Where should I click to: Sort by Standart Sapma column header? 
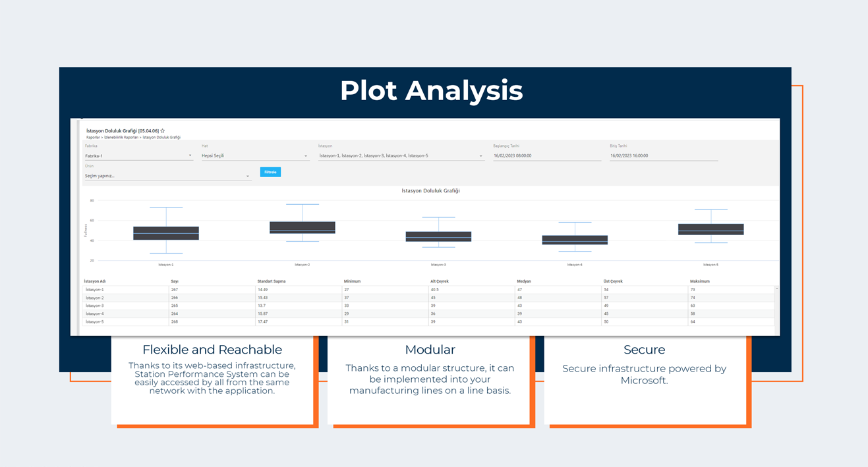point(272,281)
